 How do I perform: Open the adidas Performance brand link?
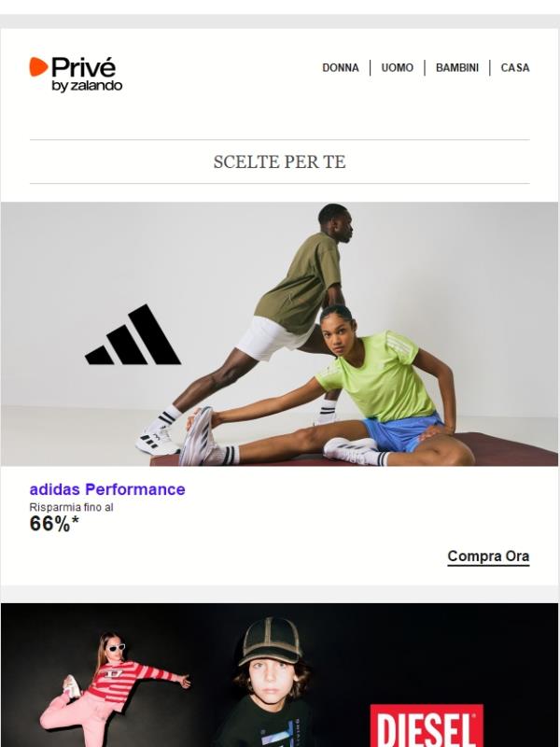(x=107, y=489)
